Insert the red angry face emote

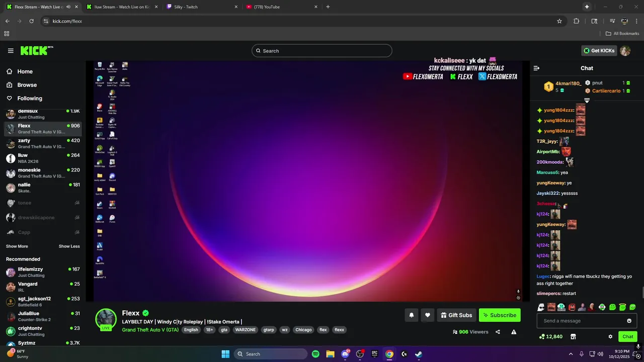pos(572,307)
